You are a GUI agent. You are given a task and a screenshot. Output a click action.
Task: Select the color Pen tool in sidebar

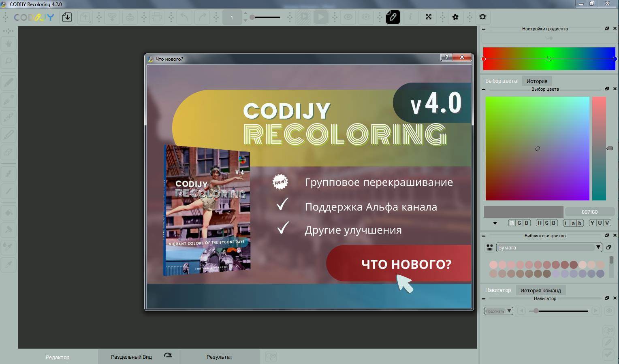tap(9, 82)
